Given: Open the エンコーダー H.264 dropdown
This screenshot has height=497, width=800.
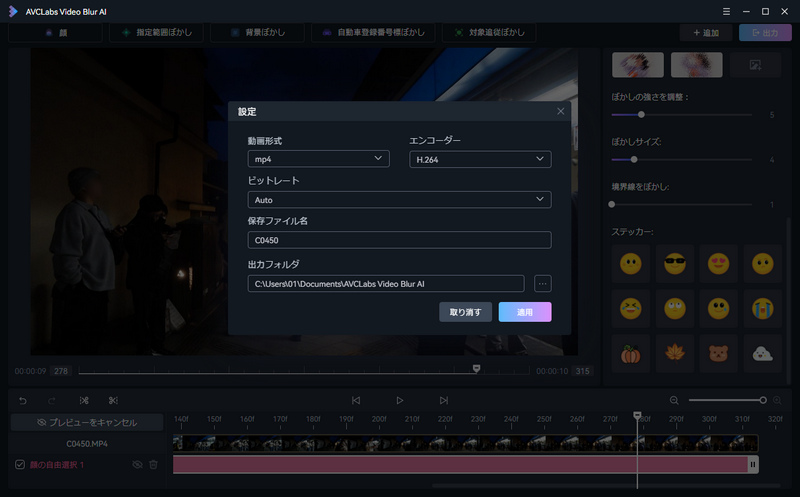Looking at the screenshot, I should pyautogui.click(x=480, y=159).
